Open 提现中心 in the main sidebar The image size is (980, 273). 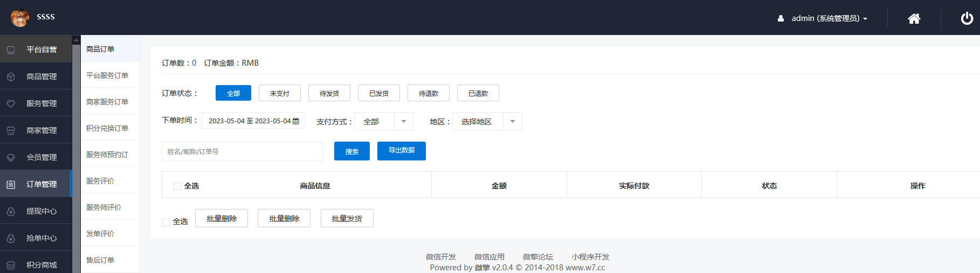tap(36, 211)
